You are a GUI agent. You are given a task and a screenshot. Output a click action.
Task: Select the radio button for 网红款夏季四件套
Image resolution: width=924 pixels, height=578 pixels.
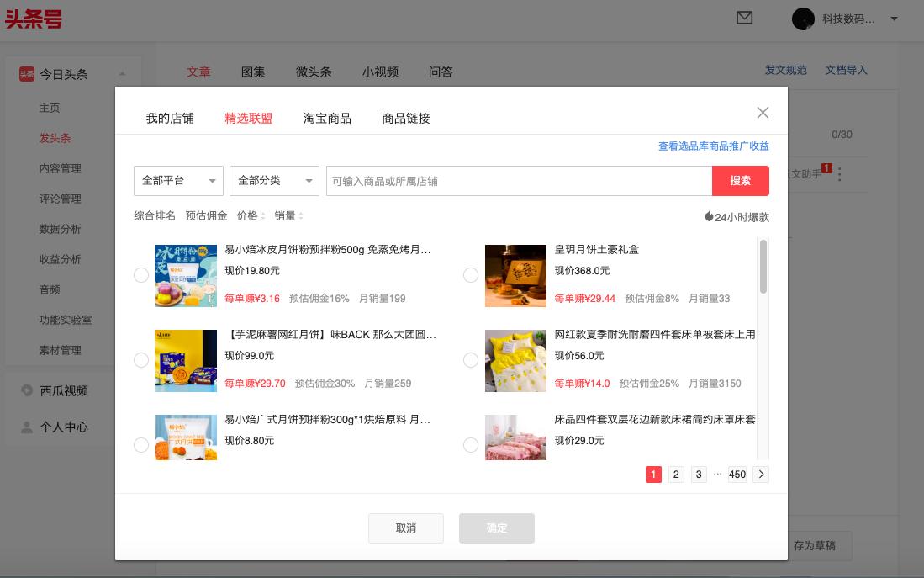pos(471,360)
